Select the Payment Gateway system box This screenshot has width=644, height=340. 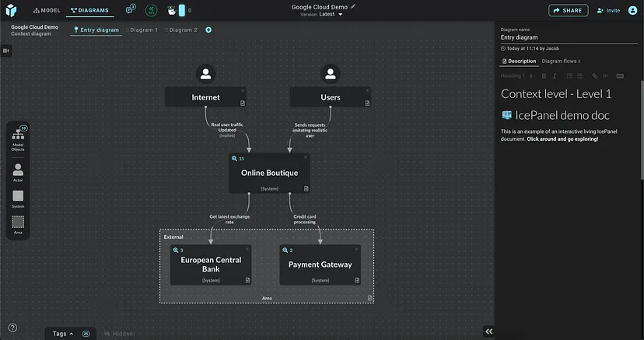coord(320,265)
